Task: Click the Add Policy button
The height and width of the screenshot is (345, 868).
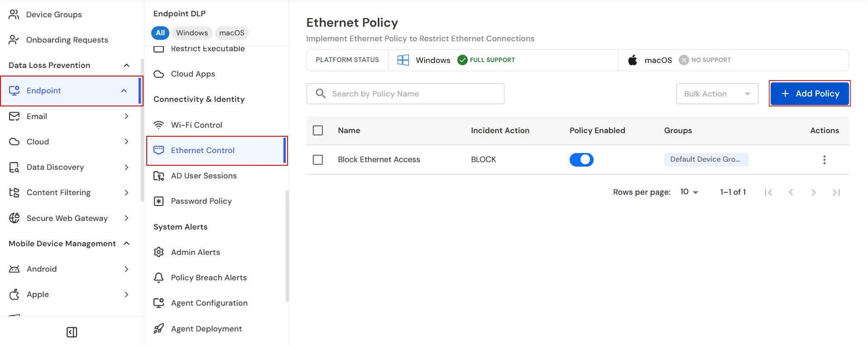Action: coord(810,94)
